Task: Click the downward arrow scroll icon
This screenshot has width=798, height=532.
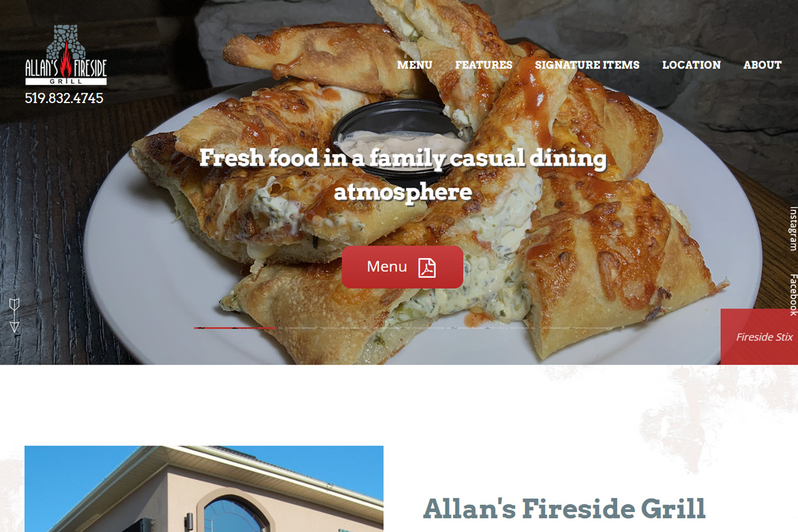Action: point(15,315)
